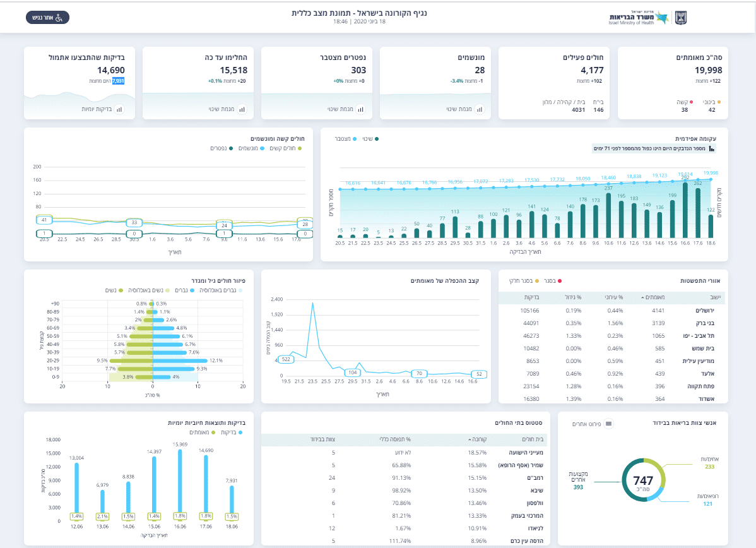Screen dimensions: 756x548
Task: Click the 'מקצועות אחרים 393' label on the donut chart
Action: [578, 480]
